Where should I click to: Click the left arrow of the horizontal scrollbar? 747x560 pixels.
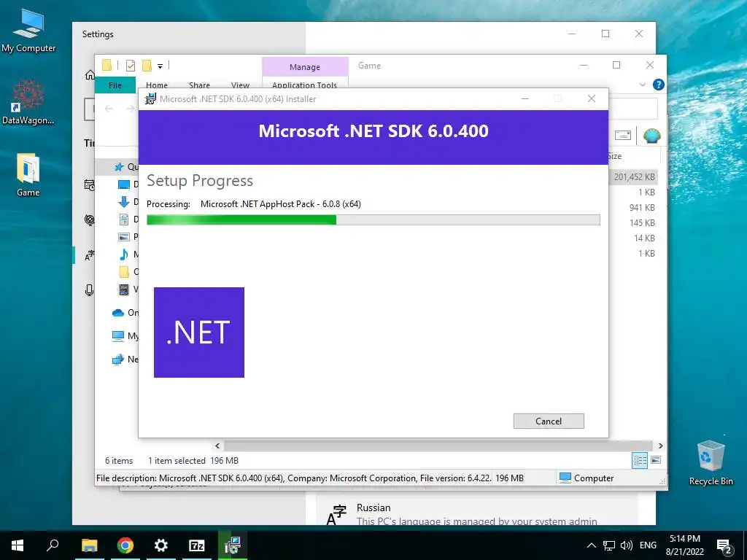coord(217,446)
